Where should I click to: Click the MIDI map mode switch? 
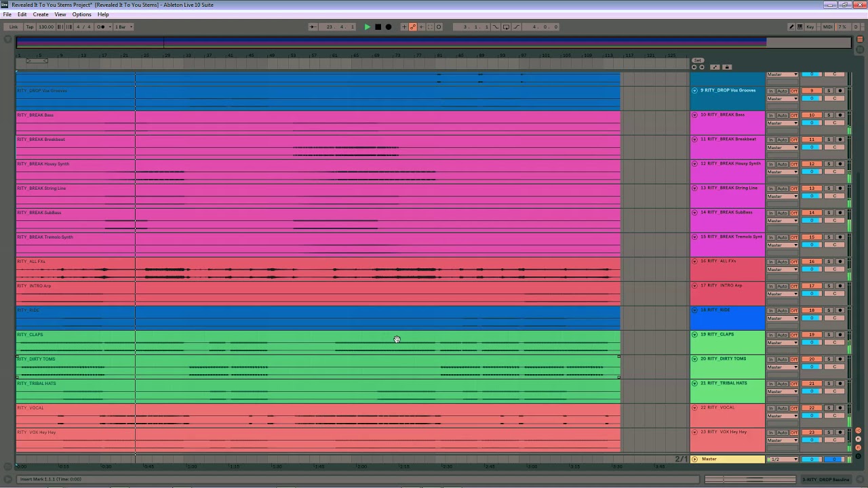(827, 27)
